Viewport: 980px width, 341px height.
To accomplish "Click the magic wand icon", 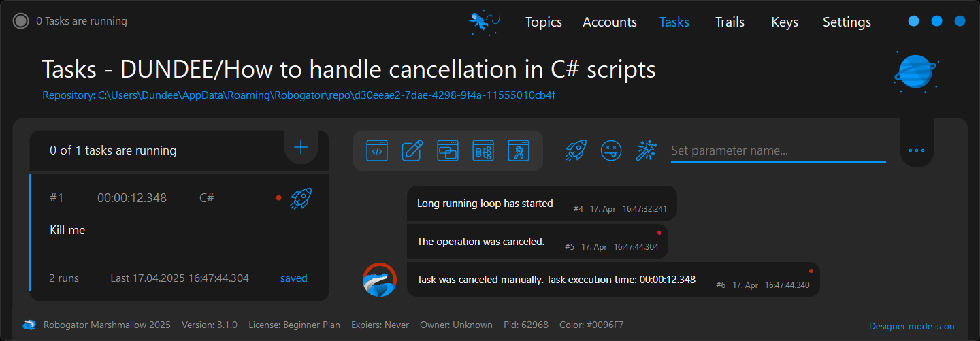I will pos(646,150).
